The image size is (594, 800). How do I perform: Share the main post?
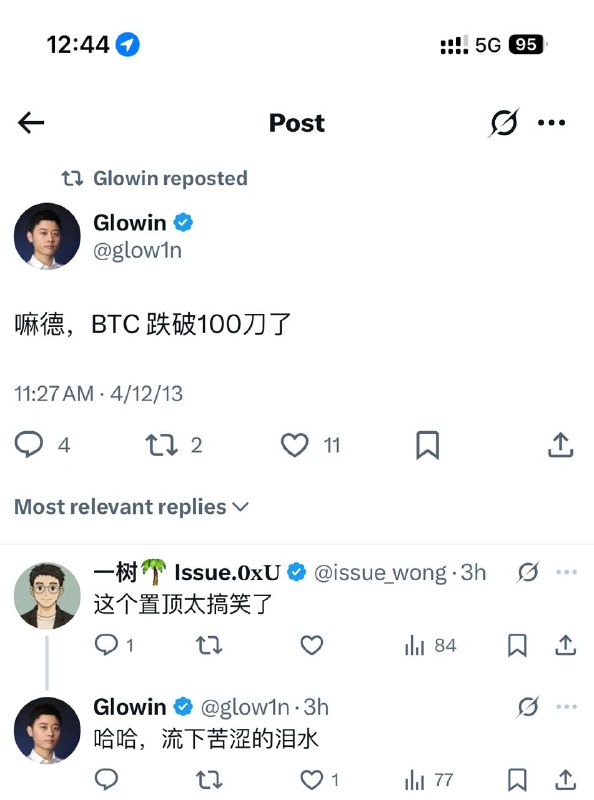[560, 445]
